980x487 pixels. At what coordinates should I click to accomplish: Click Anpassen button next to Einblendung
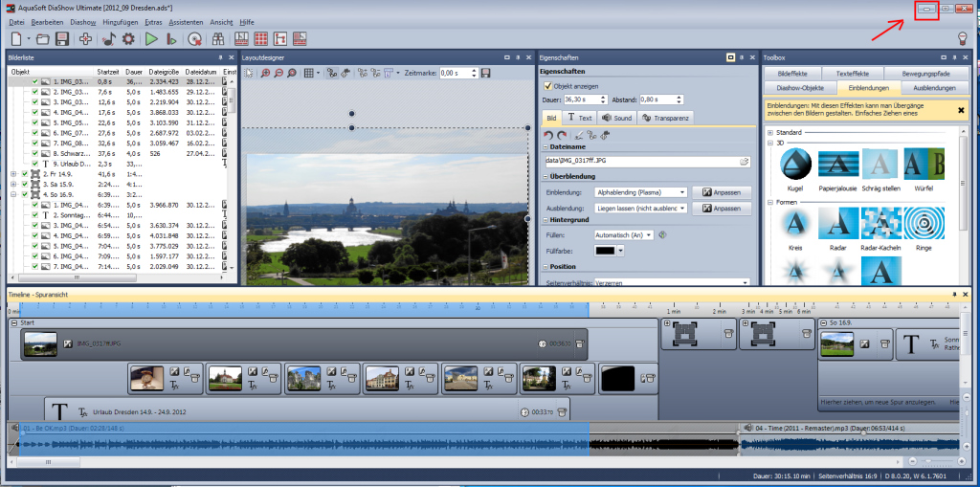(722, 192)
